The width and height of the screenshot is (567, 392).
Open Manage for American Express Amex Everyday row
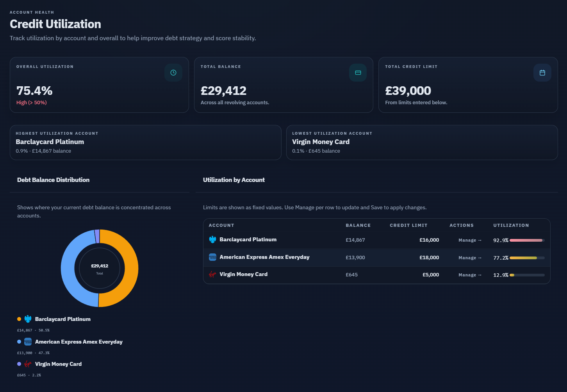(470, 258)
